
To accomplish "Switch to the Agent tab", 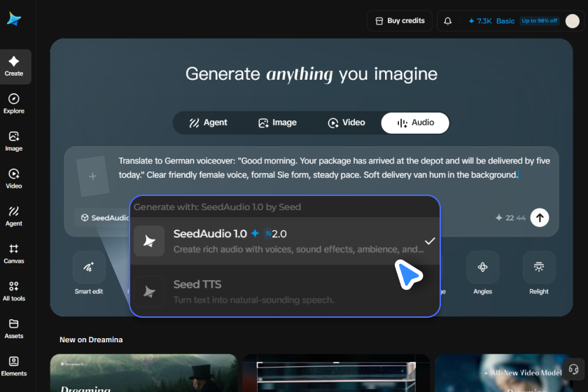I will pos(209,122).
